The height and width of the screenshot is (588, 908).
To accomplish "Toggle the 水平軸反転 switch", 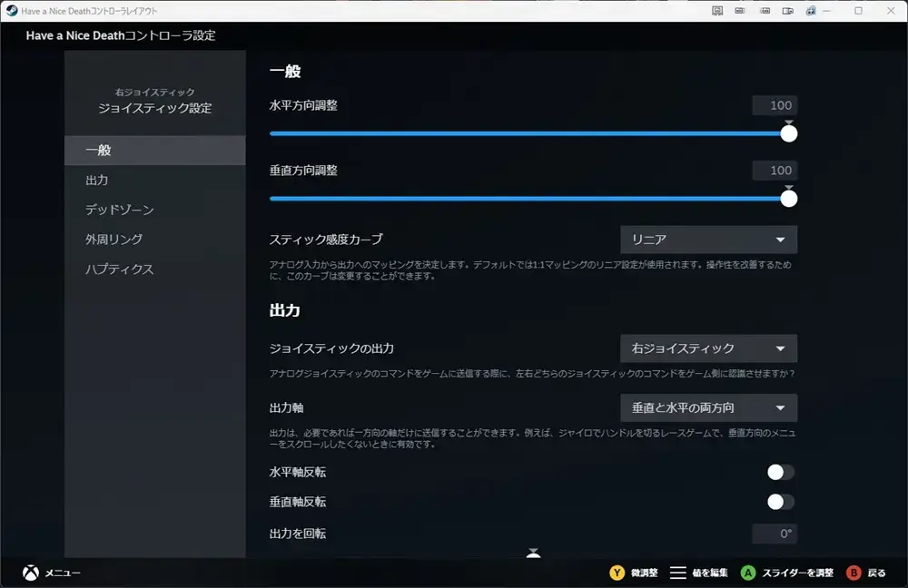I will [x=780, y=472].
